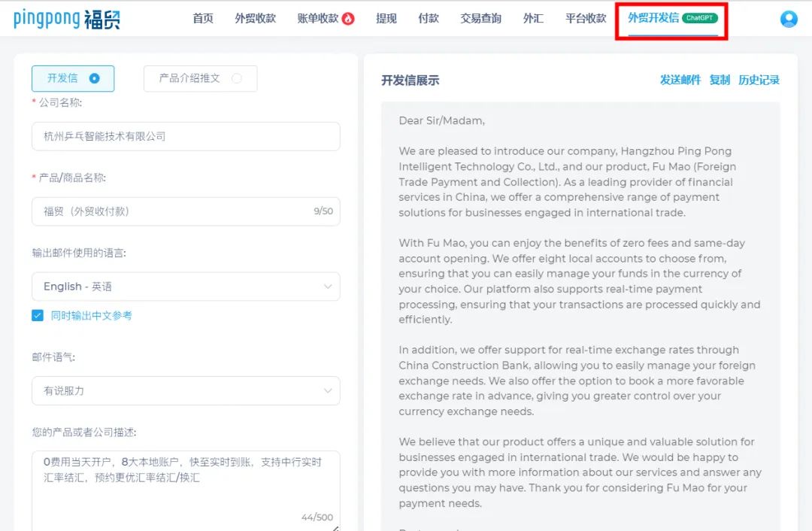Open the 提现 menu item
This screenshot has height=531, width=812.
[386, 19]
